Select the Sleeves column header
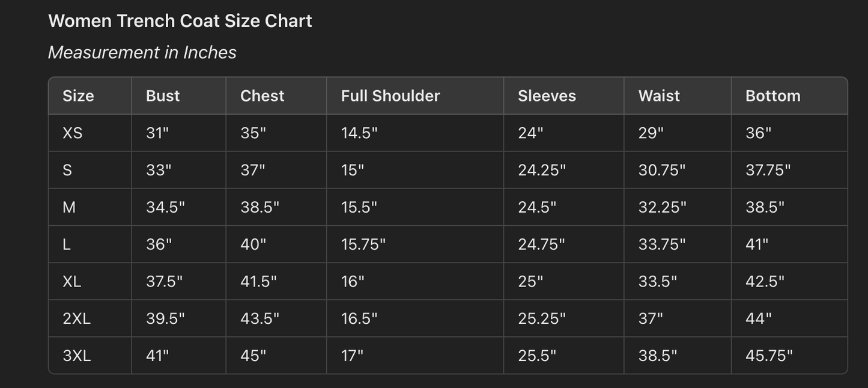Viewport: 868px width, 388px height. 547,96
